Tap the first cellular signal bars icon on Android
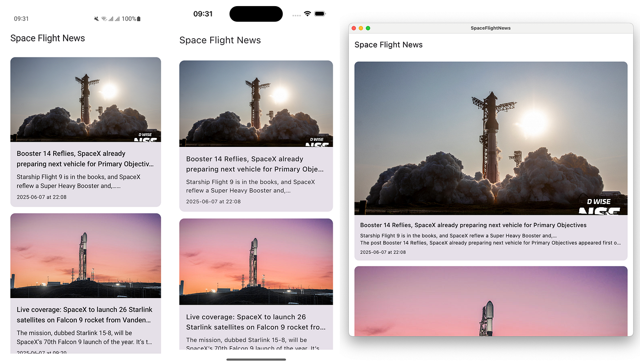640x364 pixels. (x=112, y=19)
